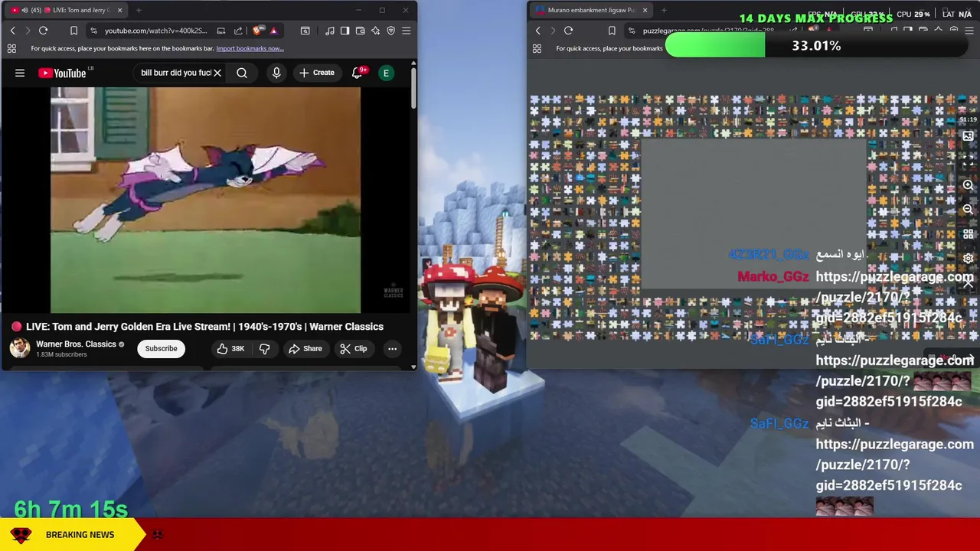Open YouTube notifications bell
Screen dimensions: 980x551
pyautogui.click(x=357, y=73)
